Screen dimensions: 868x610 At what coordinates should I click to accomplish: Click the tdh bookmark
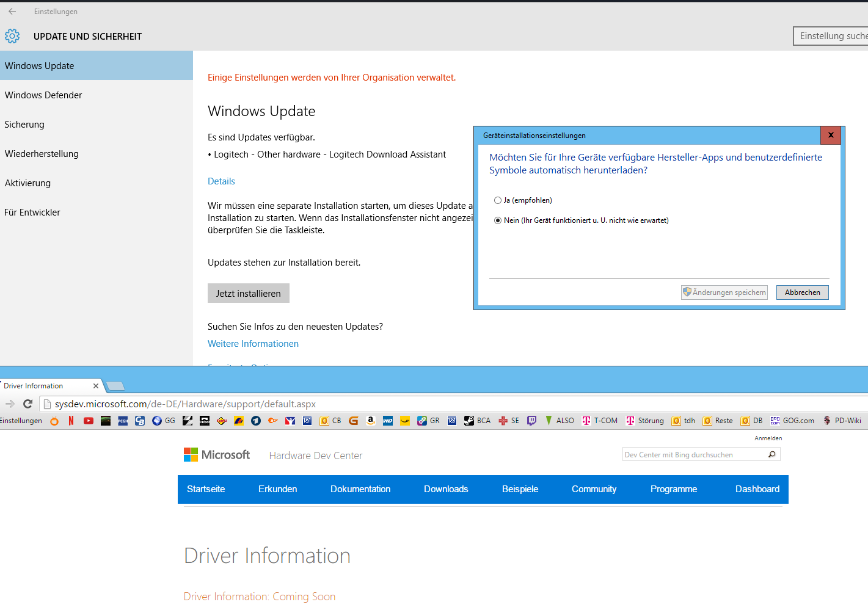(x=684, y=421)
